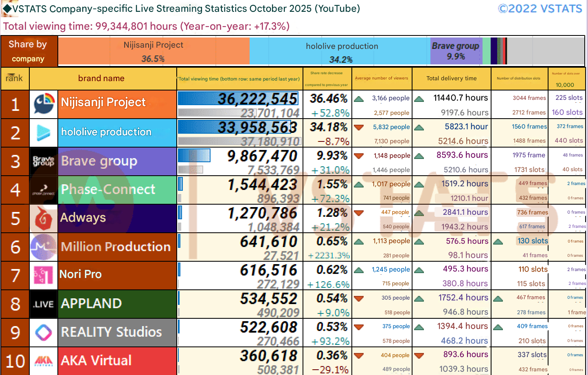Click the 'Total viewing time' column header
Screen dimensions: 588x375
(240, 79)
